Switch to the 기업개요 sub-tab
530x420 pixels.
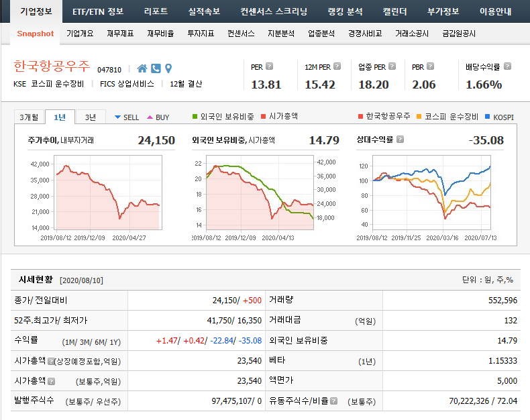[x=80, y=34]
